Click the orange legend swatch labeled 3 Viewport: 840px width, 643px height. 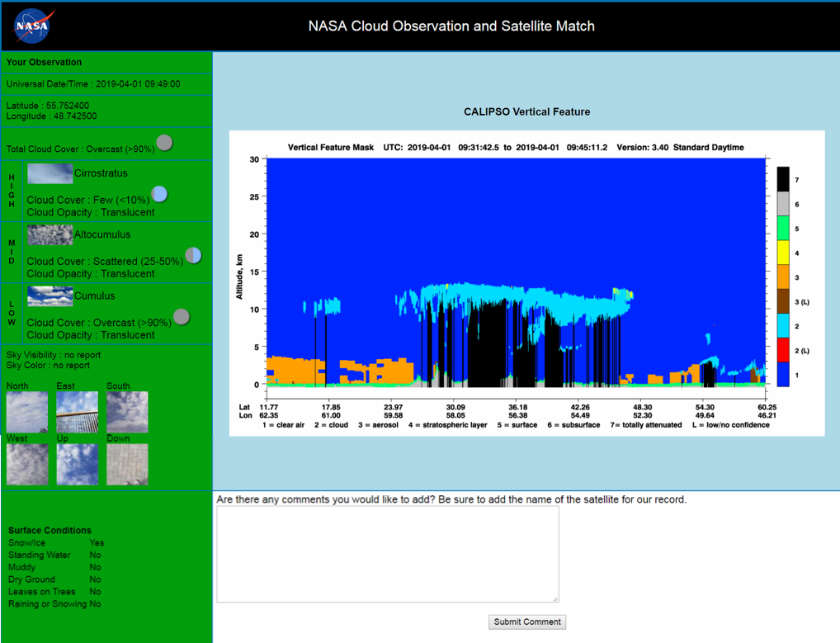coord(783,277)
